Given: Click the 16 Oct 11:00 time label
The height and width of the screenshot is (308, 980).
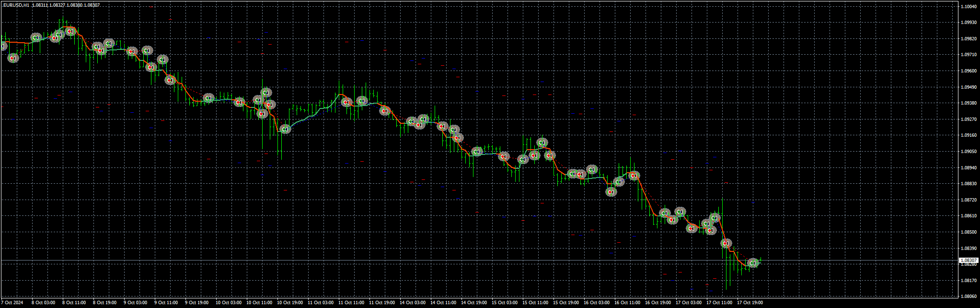Looking at the screenshot, I should (x=627, y=303).
